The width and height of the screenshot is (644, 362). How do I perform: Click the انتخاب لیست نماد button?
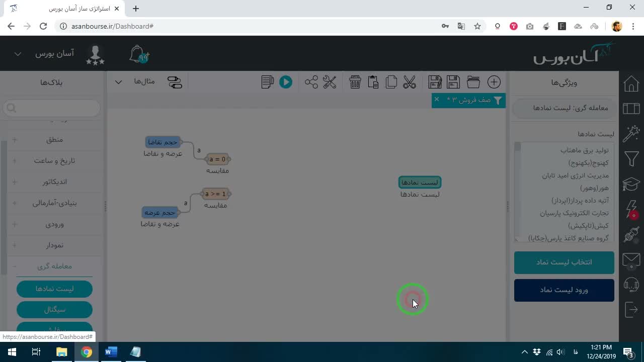tap(564, 262)
